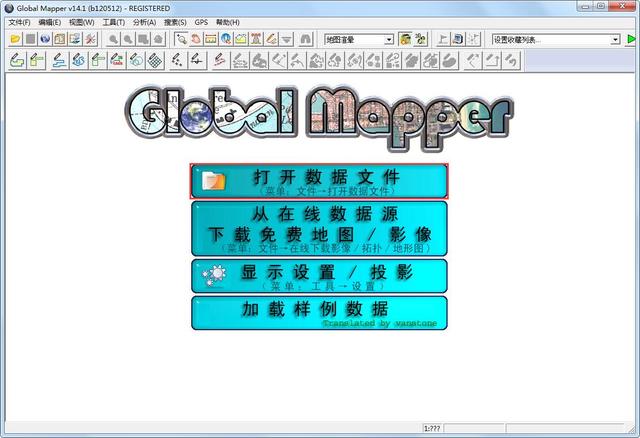Open the 编辑(E) menu
Screen dimensions: 640x438
pyautogui.click(x=50, y=22)
